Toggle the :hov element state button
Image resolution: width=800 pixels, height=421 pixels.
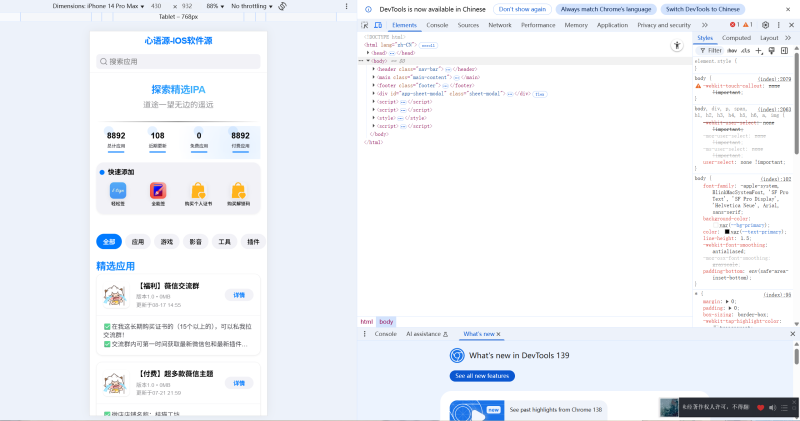(x=731, y=49)
